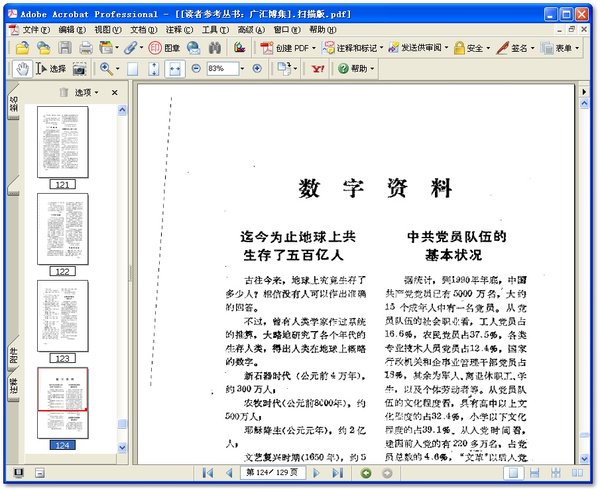Open the rotate/page view dropdown icon
Viewport: 600px width, 491px height.
tap(286, 69)
